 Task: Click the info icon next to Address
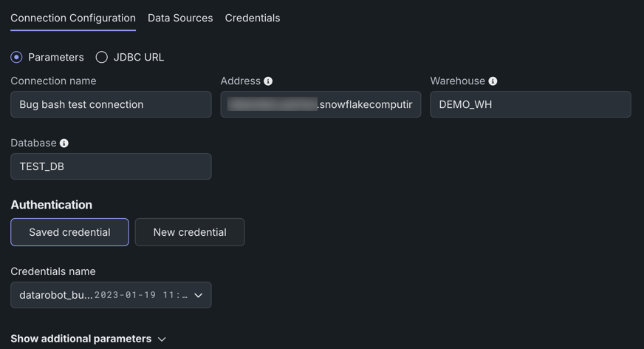tap(268, 81)
